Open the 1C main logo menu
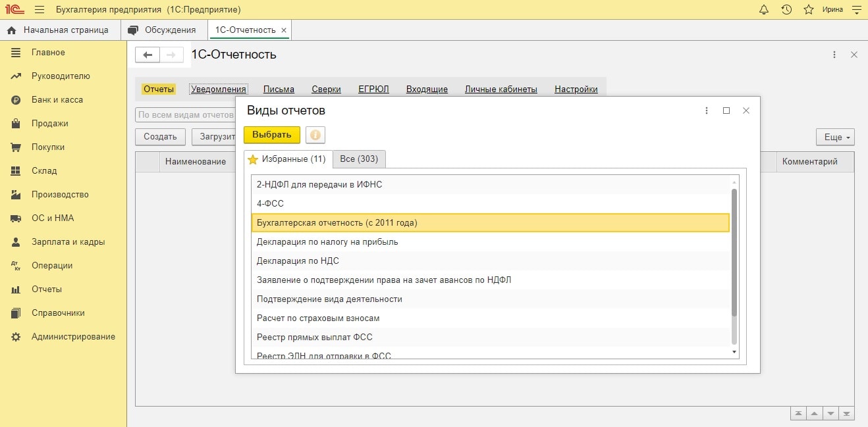The height and width of the screenshot is (427, 868). tap(14, 10)
